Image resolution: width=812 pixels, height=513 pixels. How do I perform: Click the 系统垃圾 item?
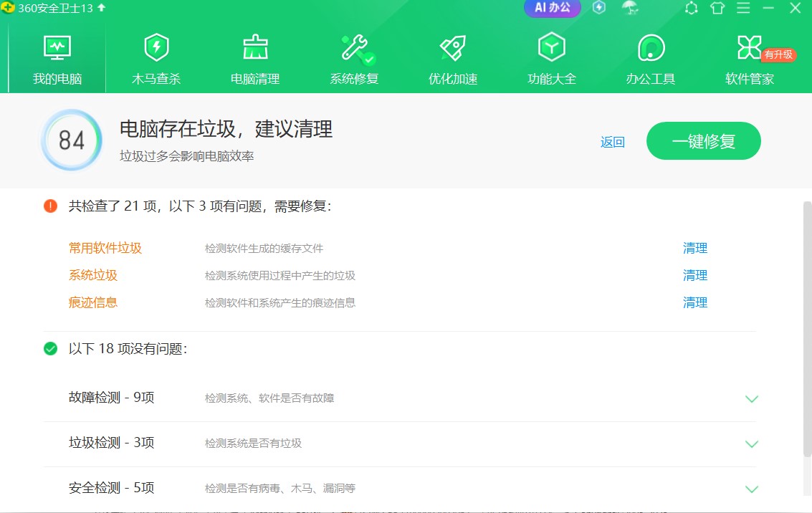coord(93,275)
